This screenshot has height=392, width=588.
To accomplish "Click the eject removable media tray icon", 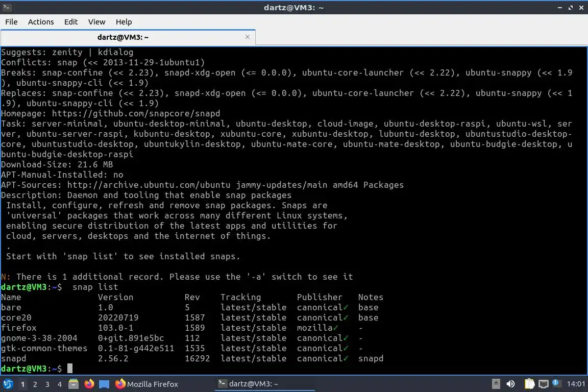I will pyautogui.click(x=496, y=384).
